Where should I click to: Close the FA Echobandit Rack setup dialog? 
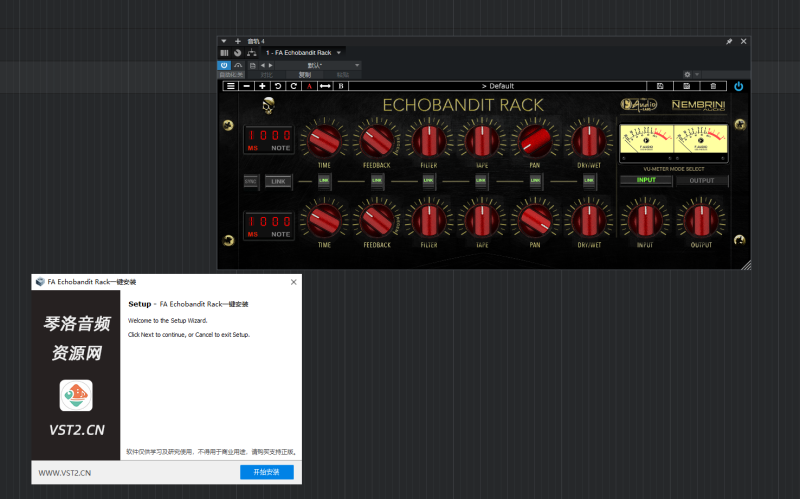293,282
